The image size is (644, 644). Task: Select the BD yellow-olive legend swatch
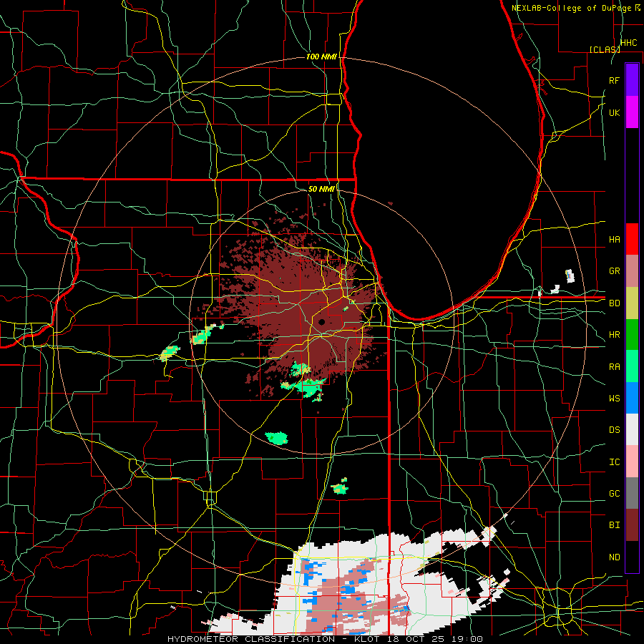point(632,303)
